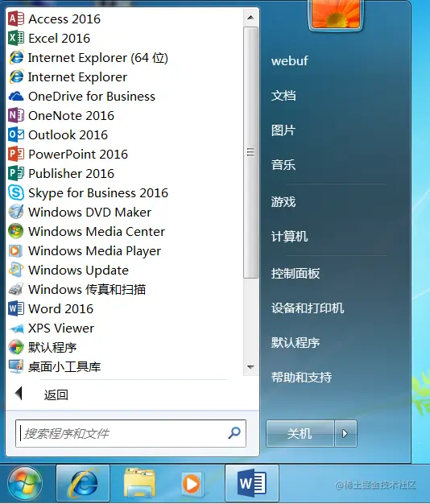The height and width of the screenshot is (504, 430).
Task: Click the XPS Viewer label
Action: click(x=61, y=328)
